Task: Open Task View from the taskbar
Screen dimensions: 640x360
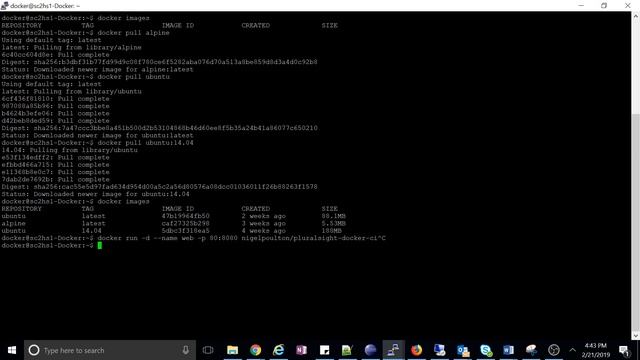Action: point(208,350)
